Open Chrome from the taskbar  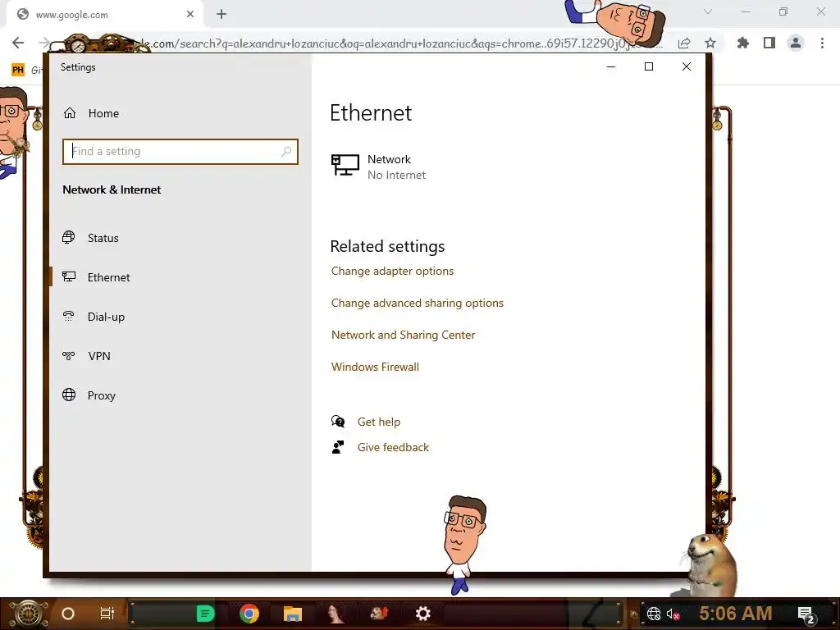[x=249, y=614]
